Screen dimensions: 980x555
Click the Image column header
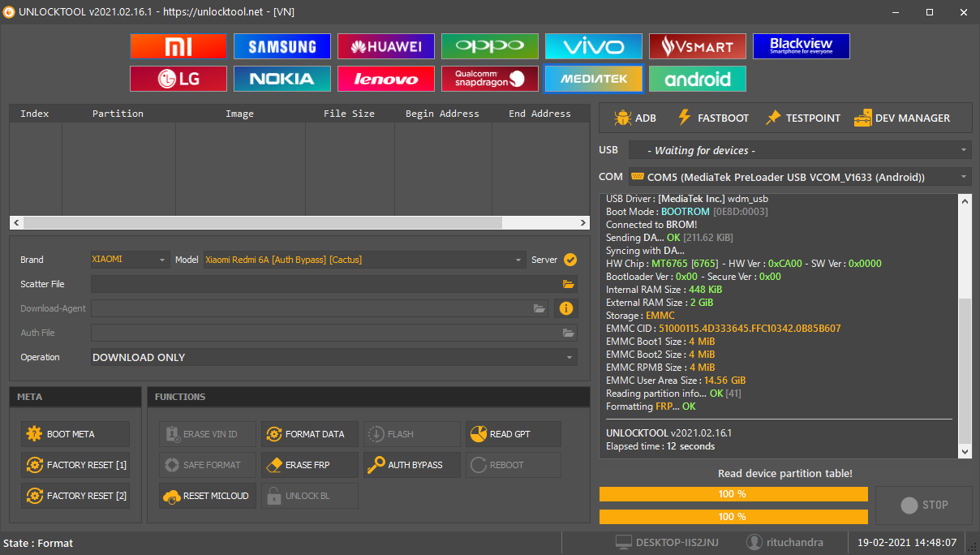(240, 114)
